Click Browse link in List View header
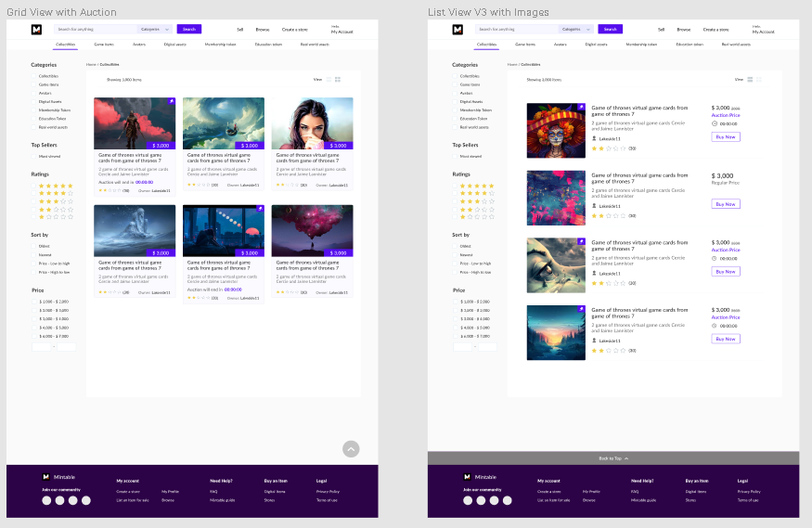The height and width of the screenshot is (528, 812). (684, 30)
